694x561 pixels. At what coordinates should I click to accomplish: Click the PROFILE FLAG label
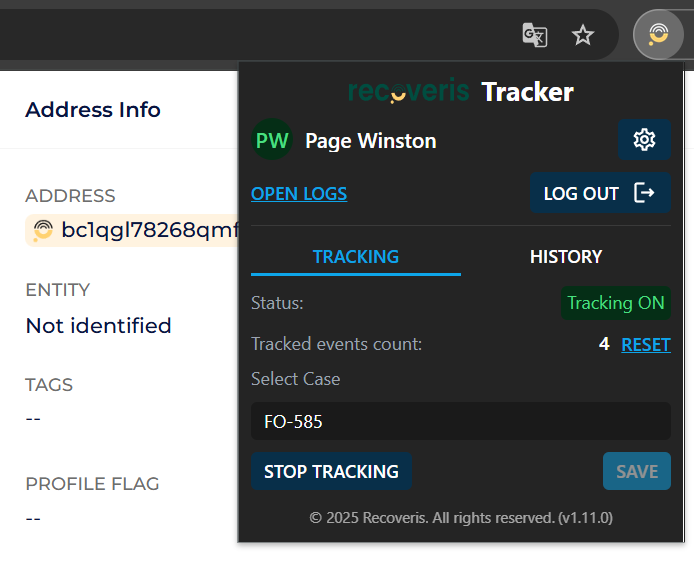92,484
